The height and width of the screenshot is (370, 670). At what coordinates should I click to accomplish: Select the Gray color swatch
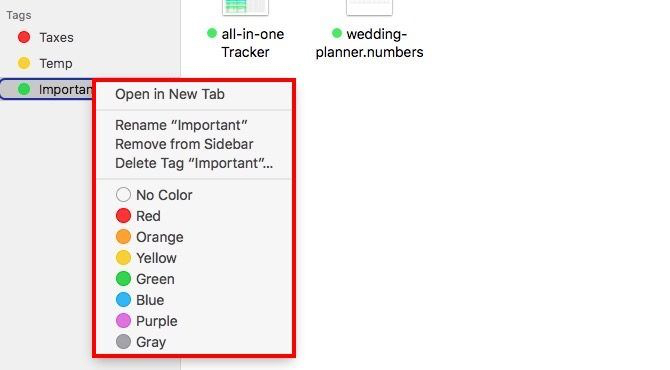click(123, 341)
